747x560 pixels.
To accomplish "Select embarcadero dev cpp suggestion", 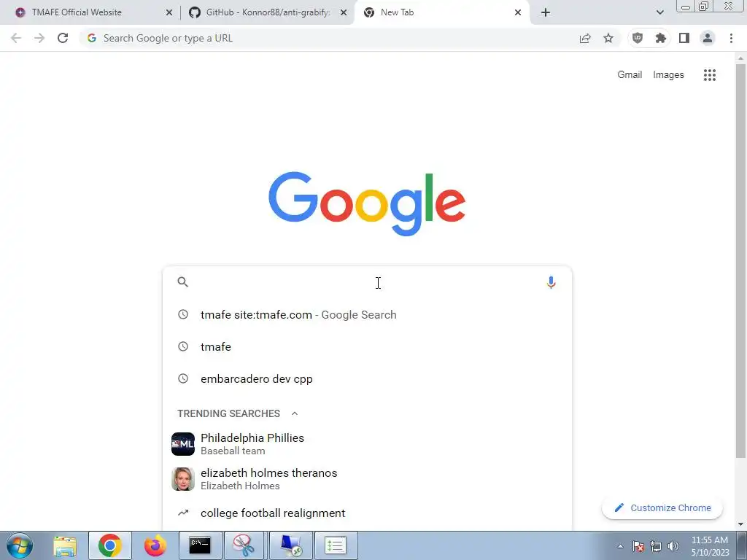I will click(367, 379).
